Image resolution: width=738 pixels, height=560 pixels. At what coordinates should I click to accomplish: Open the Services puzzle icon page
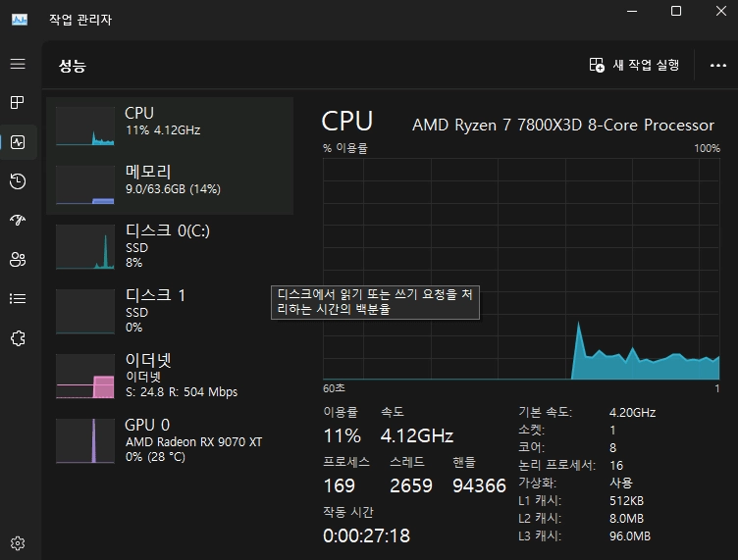tap(18, 338)
